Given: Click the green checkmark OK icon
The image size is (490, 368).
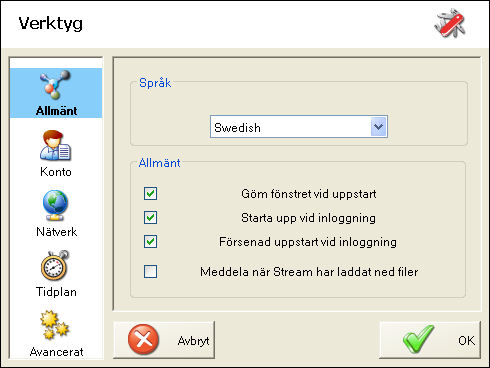Looking at the screenshot, I should 418,339.
